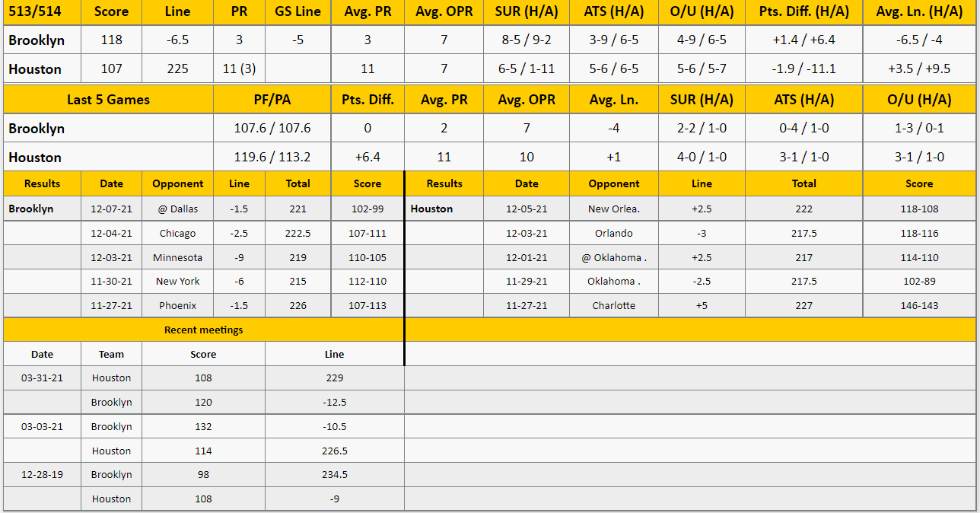
Task: Click Brooklyn's score of 118
Action: tap(111, 40)
